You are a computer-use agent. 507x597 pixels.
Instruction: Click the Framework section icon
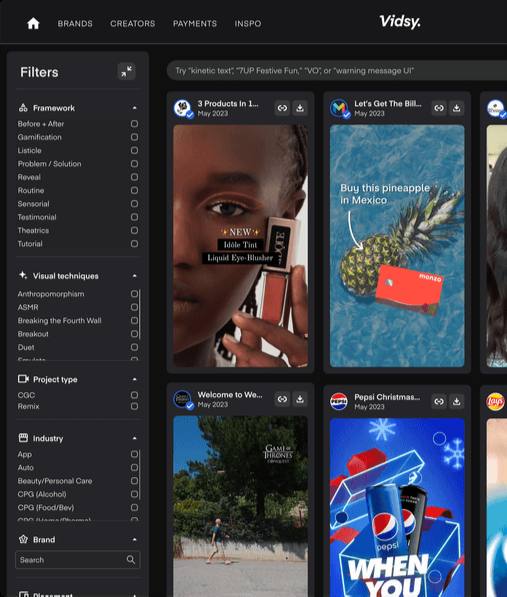click(23, 108)
